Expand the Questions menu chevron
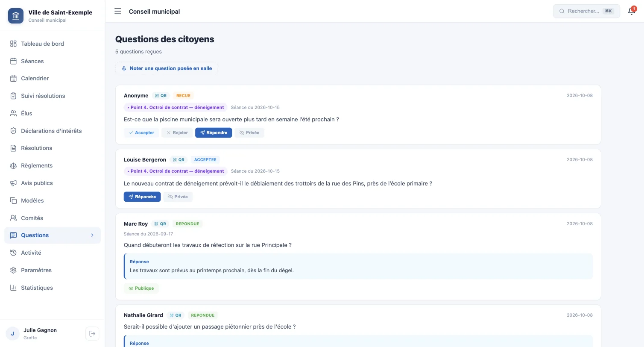 click(92, 235)
